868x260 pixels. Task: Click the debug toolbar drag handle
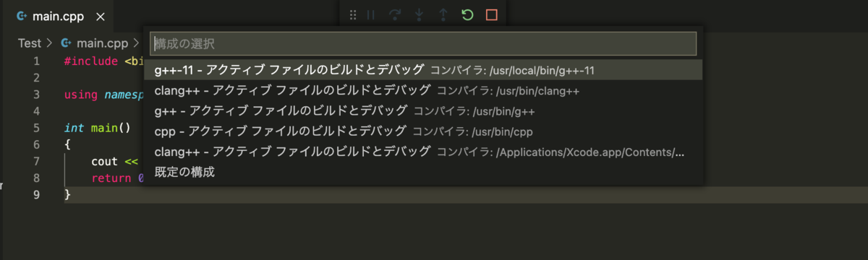[353, 14]
